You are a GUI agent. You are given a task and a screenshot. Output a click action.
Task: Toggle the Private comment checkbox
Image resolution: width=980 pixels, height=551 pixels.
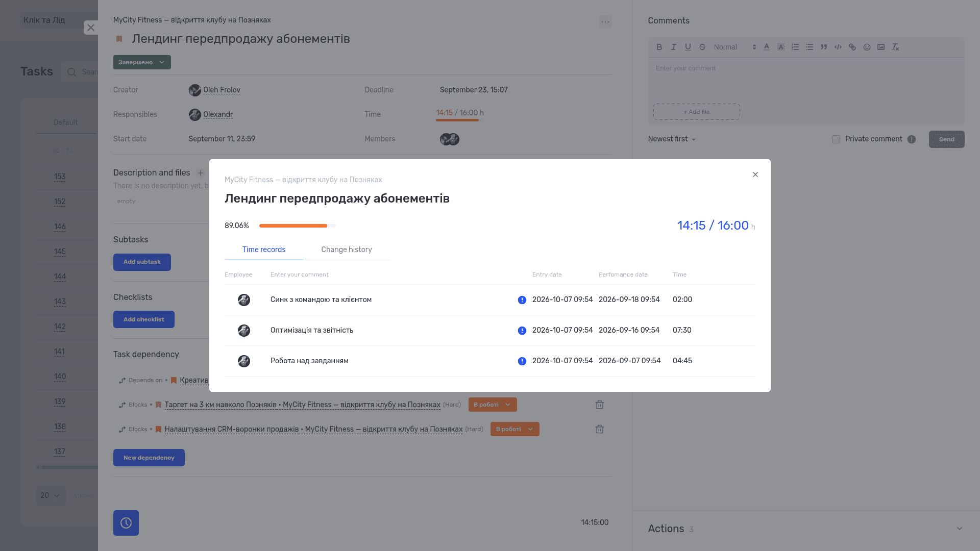pos(836,139)
